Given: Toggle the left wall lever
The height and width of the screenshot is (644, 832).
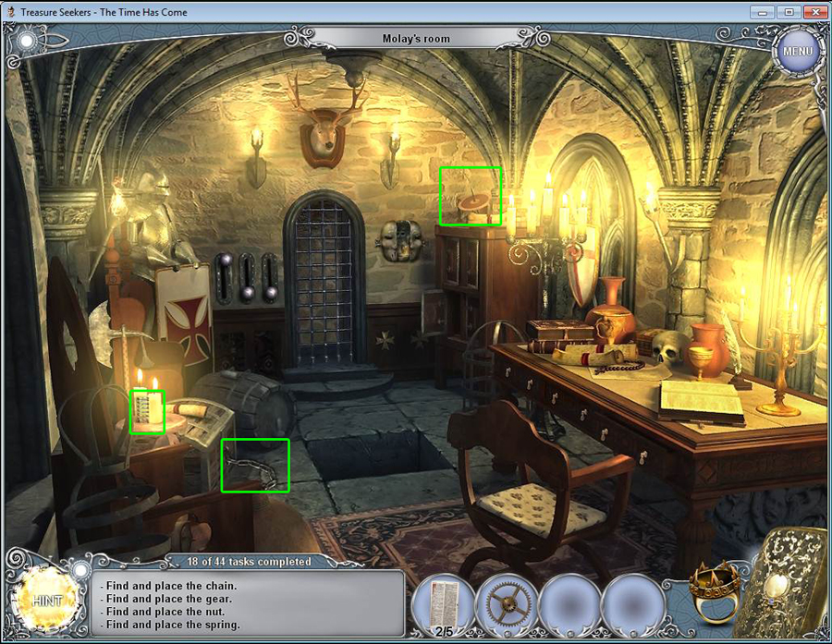Looking at the screenshot, I should point(224,276).
